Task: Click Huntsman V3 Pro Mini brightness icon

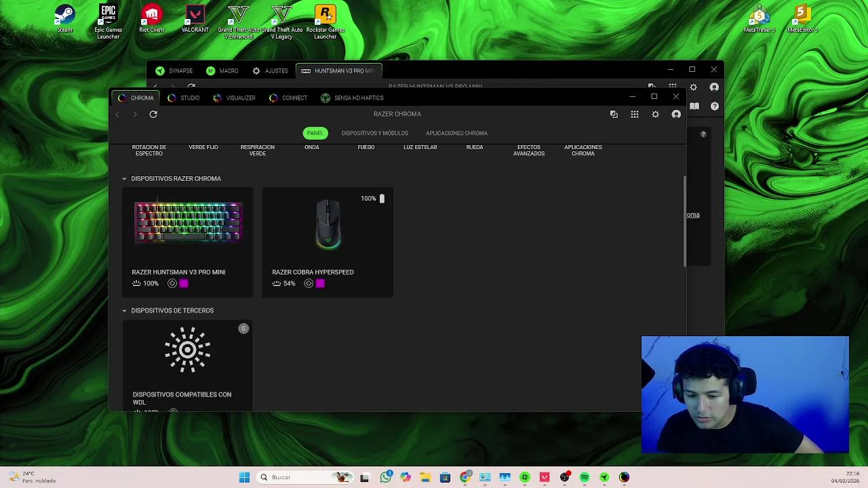Action: click(136, 283)
